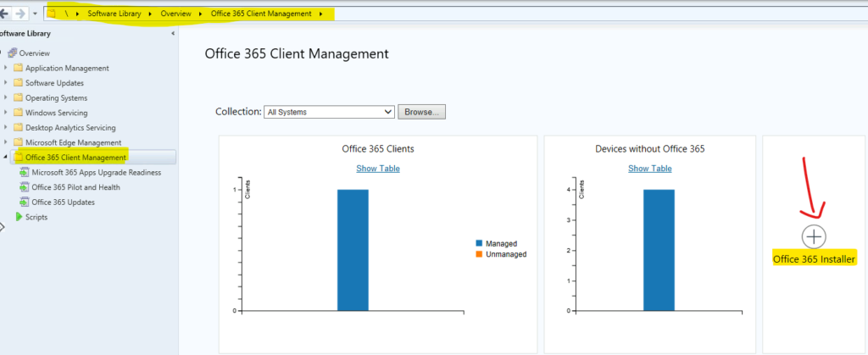Open the Collection dropdown showing All Systems
The image size is (868, 355).
[x=330, y=112]
